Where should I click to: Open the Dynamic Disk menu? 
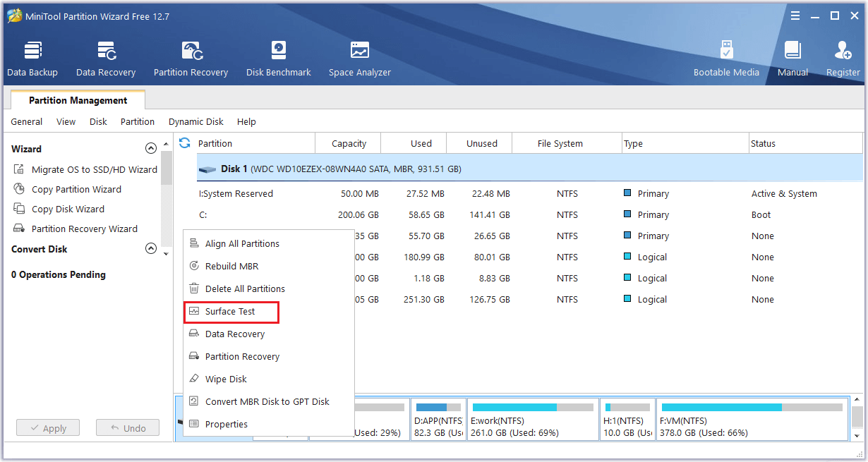[x=196, y=121]
